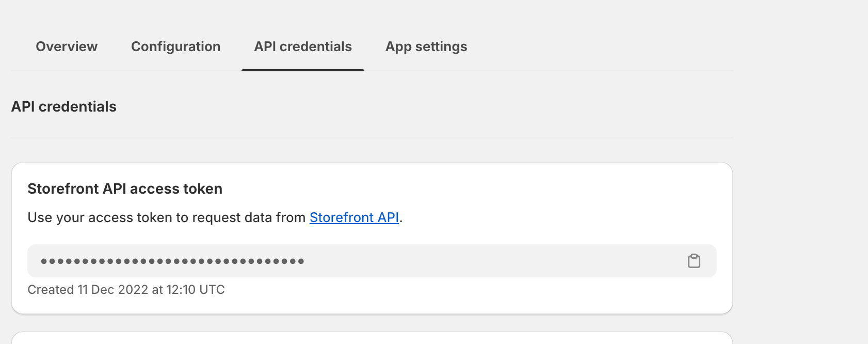Click the partially visible card at the bottom

tap(372, 338)
